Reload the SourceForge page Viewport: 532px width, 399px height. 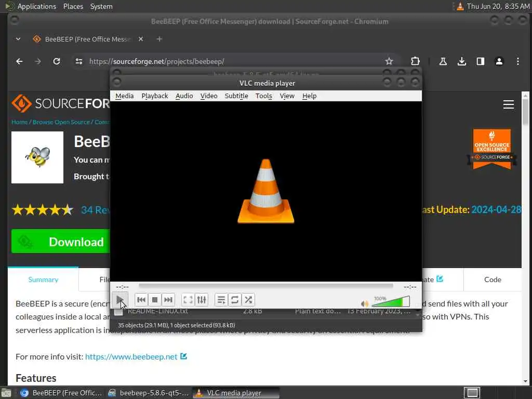[57, 61]
